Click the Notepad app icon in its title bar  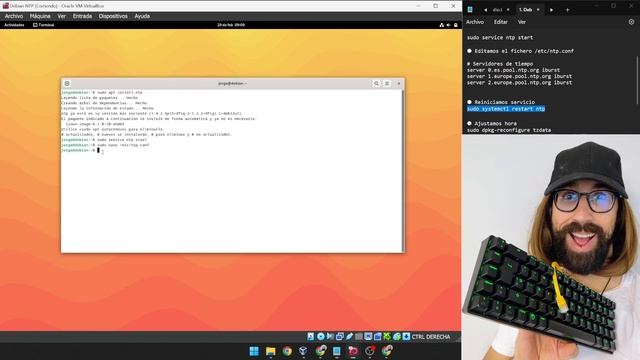[470, 9]
